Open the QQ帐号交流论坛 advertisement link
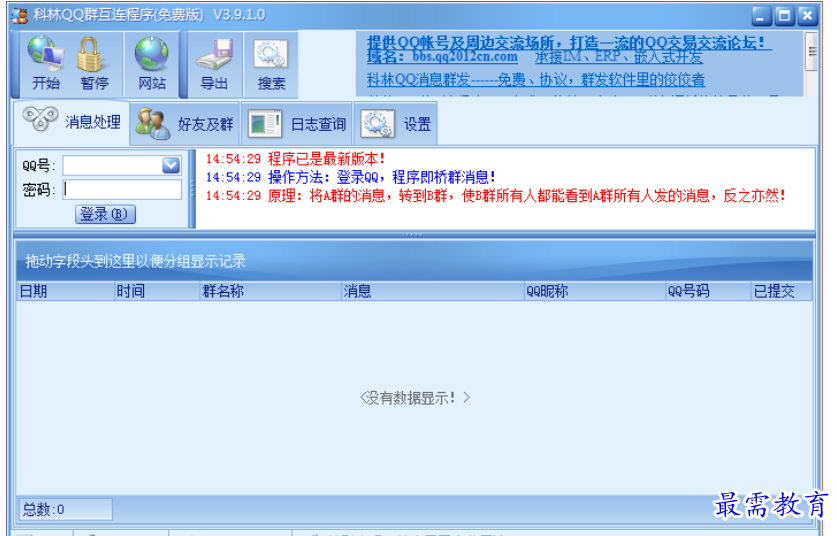 tap(569, 43)
